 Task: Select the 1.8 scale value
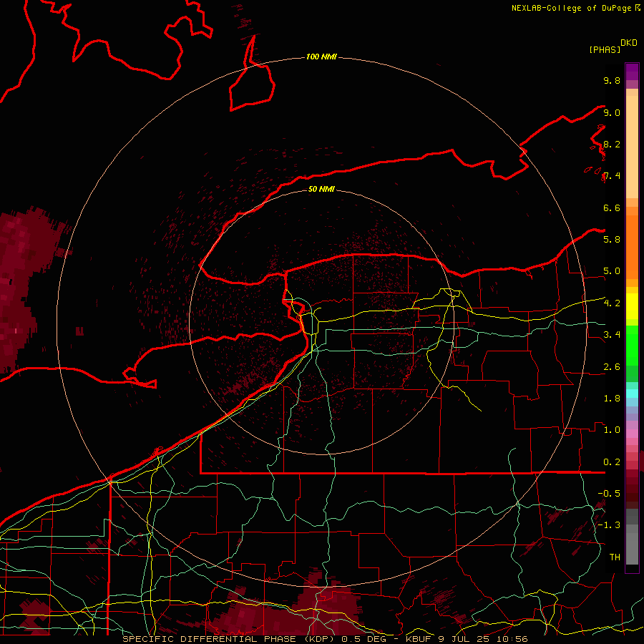pos(612,399)
